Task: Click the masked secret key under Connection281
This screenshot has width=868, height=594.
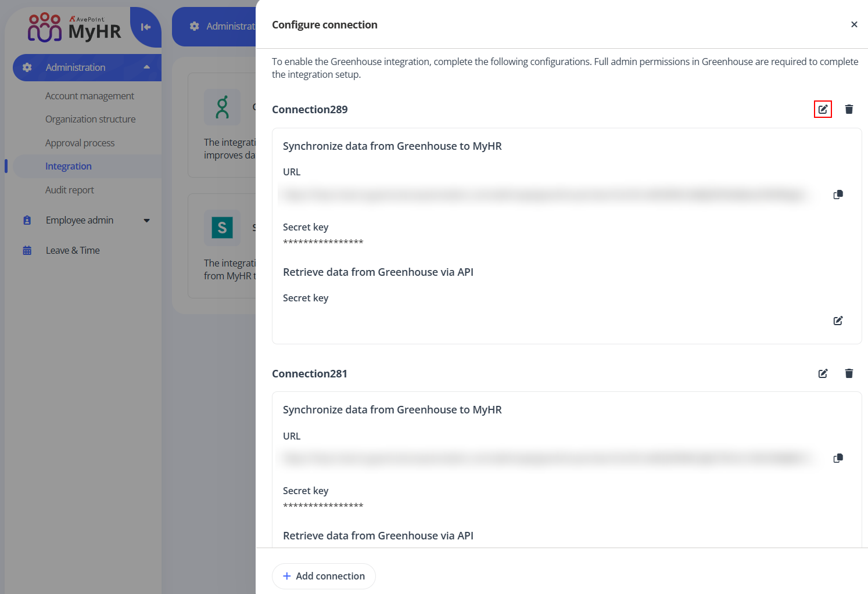Action: click(x=323, y=506)
